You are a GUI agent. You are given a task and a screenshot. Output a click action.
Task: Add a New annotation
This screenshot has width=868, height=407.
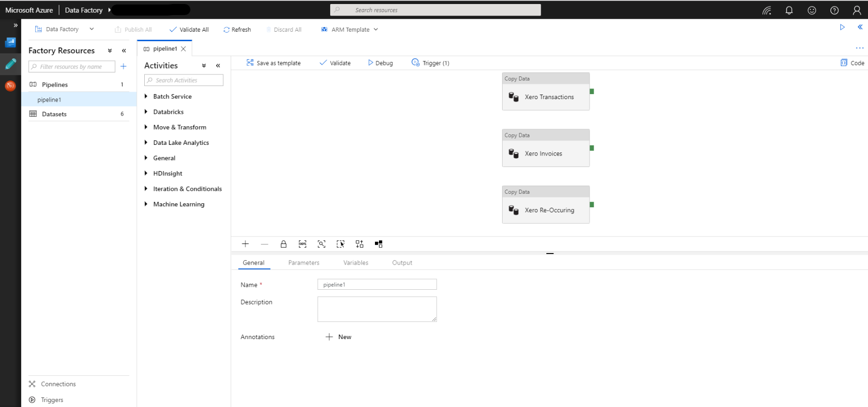[x=338, y=337]
